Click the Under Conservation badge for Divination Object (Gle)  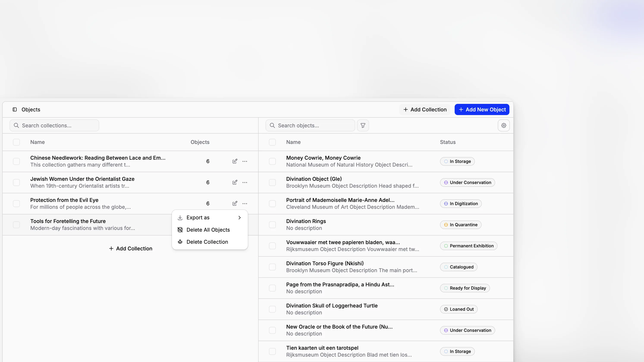467,182
